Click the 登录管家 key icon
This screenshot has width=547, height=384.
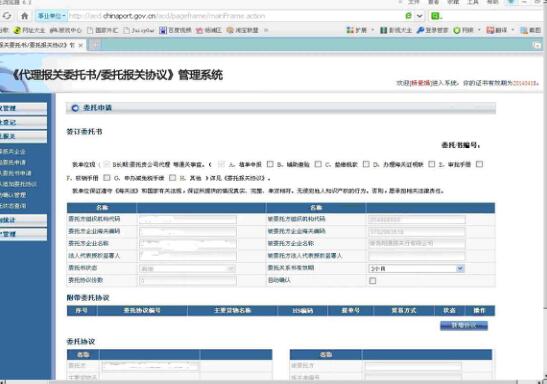click(420, 30)
